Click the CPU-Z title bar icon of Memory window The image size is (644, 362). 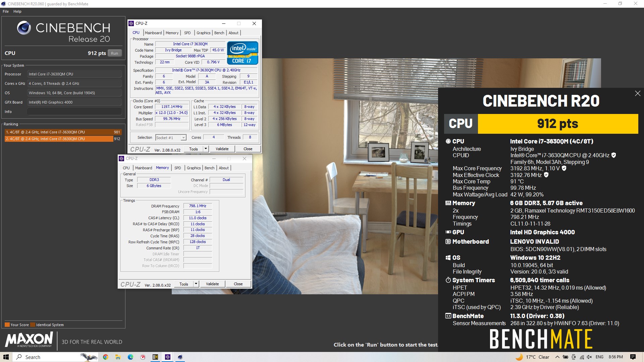pos(121,159)
